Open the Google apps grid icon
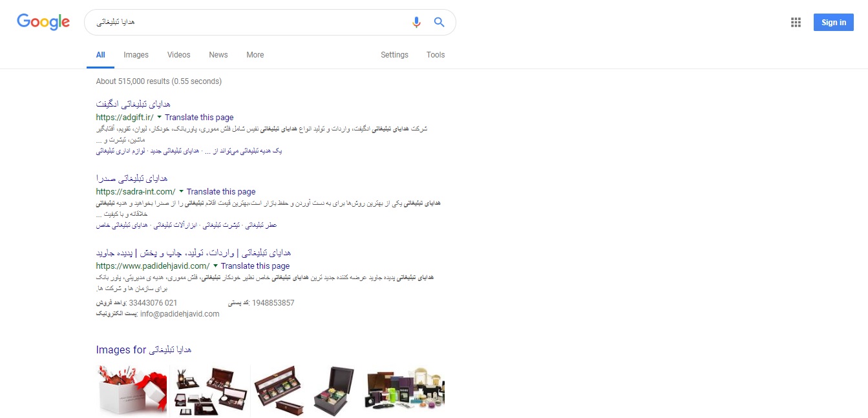The width and height of the screenshot is (868, 418). [x=796, y=23]
